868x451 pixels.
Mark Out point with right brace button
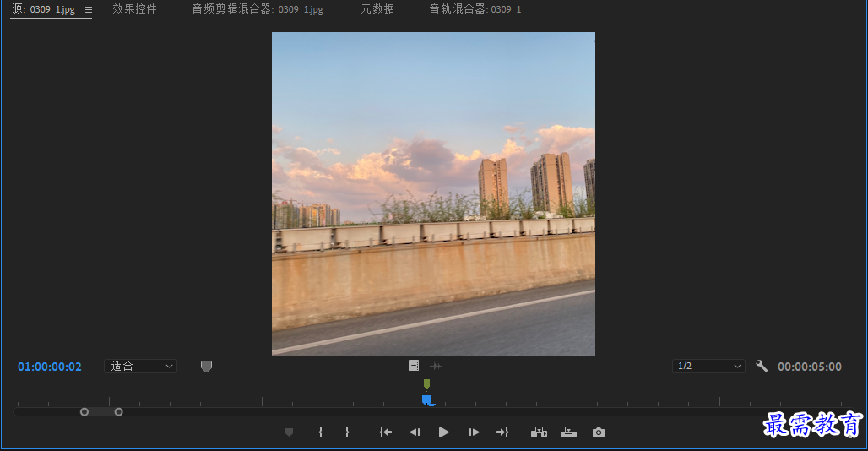[x=347, y=432]
